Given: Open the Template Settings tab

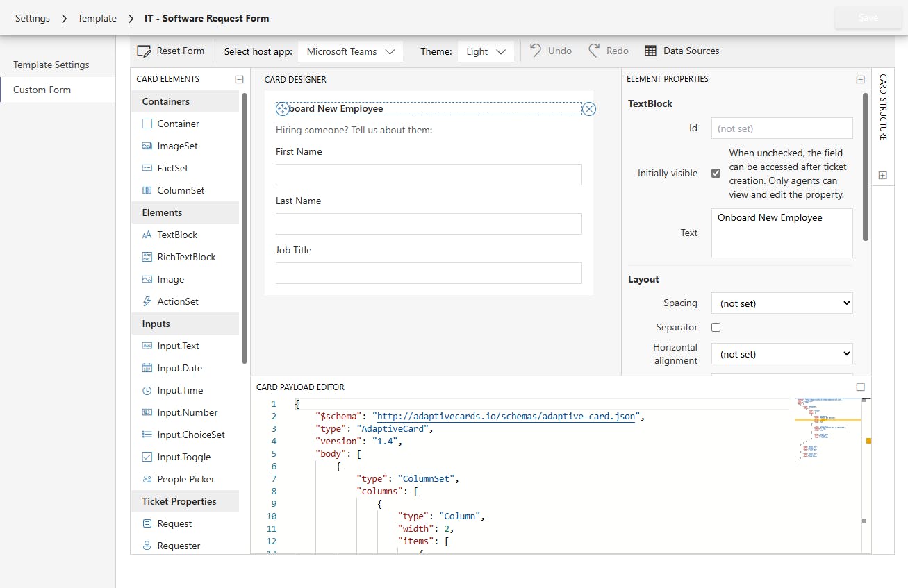Looking at the screenshot, I should pos(51,65).
